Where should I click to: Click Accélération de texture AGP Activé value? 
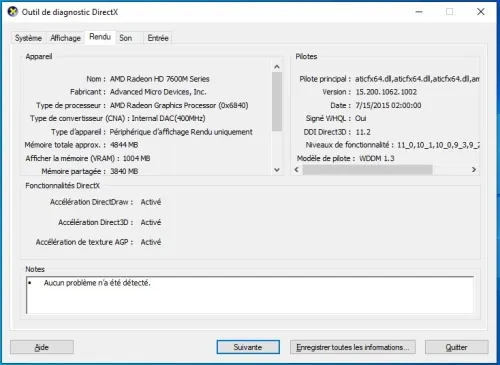(x=151, y=242)
